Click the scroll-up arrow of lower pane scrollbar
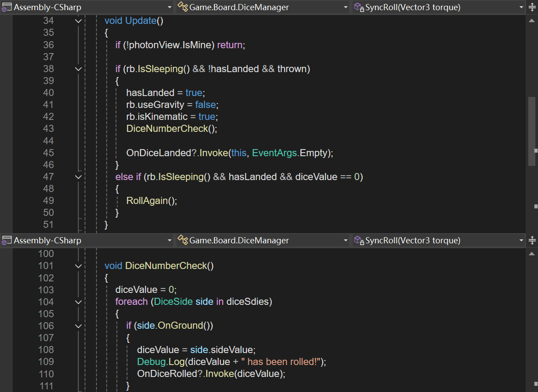Viewport: 538px width, 392px height. [x=532, y=254]
